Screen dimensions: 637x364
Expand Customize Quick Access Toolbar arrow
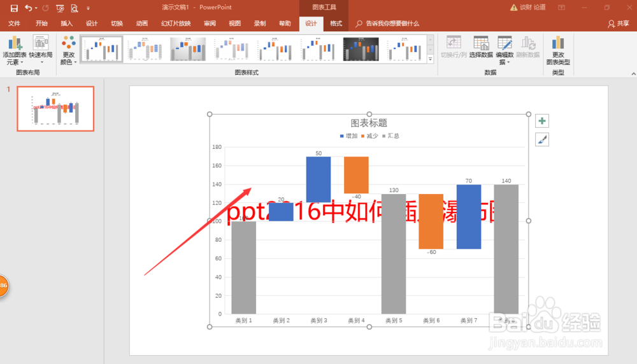pos(88,8)
